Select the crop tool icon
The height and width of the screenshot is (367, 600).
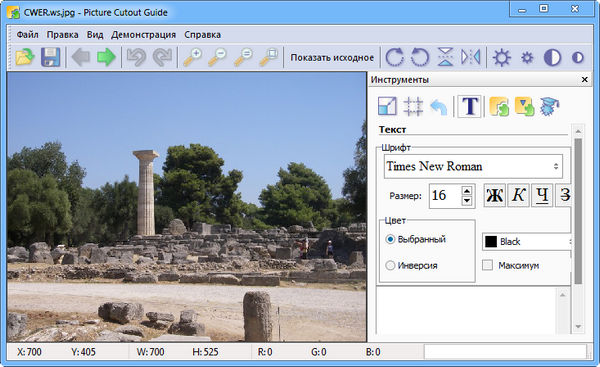pyautogui.click(x=413, y=106)
